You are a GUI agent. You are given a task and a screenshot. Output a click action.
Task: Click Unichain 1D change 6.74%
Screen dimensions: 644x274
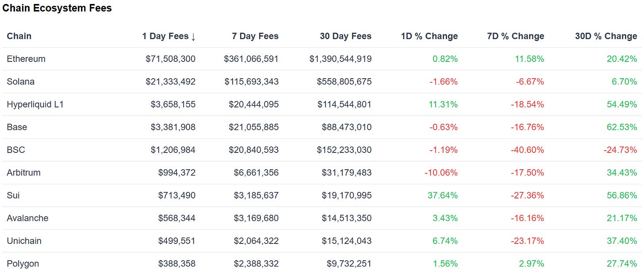click(445, 241)
